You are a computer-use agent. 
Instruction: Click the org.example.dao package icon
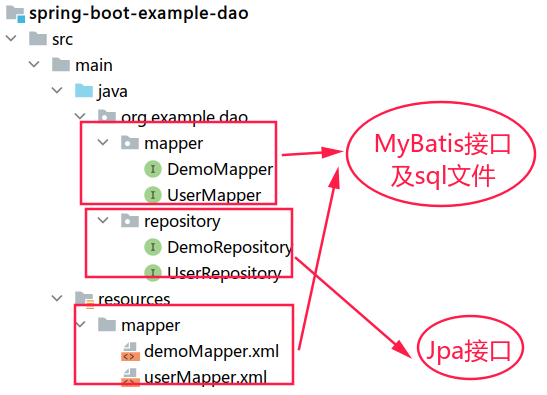click(x=107, y=116)
